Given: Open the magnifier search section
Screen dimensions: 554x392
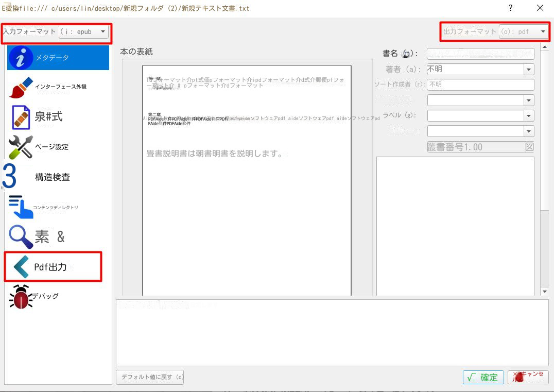Looking at the screenshot, I should (21, 236).
